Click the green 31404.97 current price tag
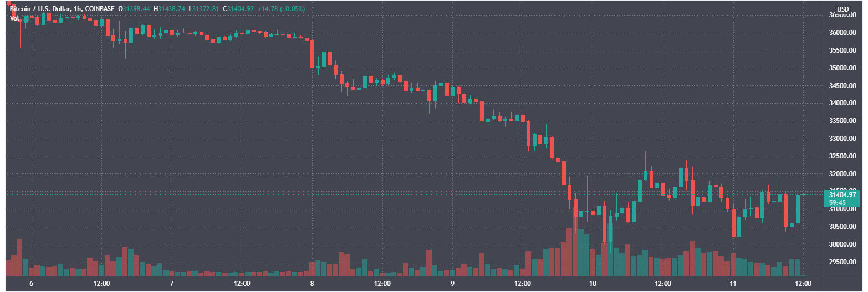Viewport: 868px width, 292px height. pos(843,194)
